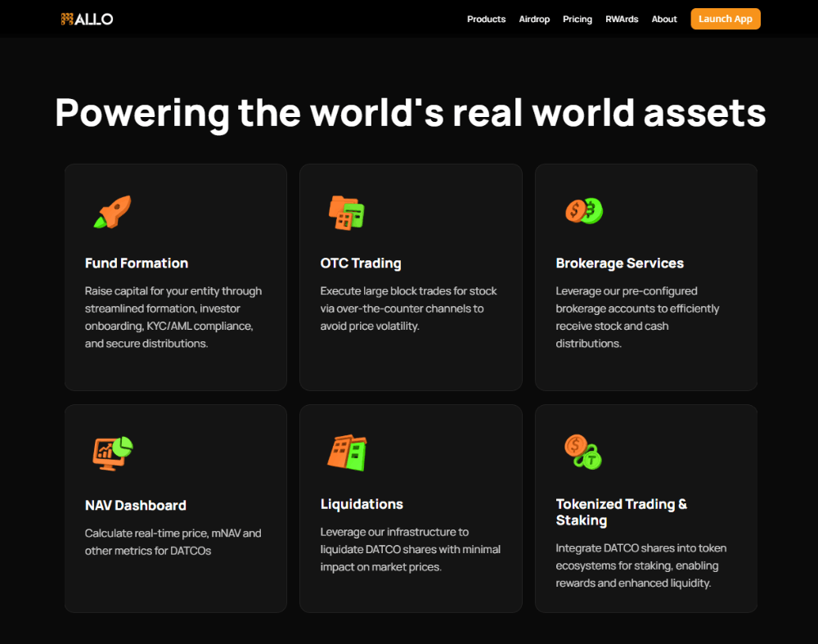Viewport: 818px width, 644px height.
Task: Open the Products menu
Action: 486,19
